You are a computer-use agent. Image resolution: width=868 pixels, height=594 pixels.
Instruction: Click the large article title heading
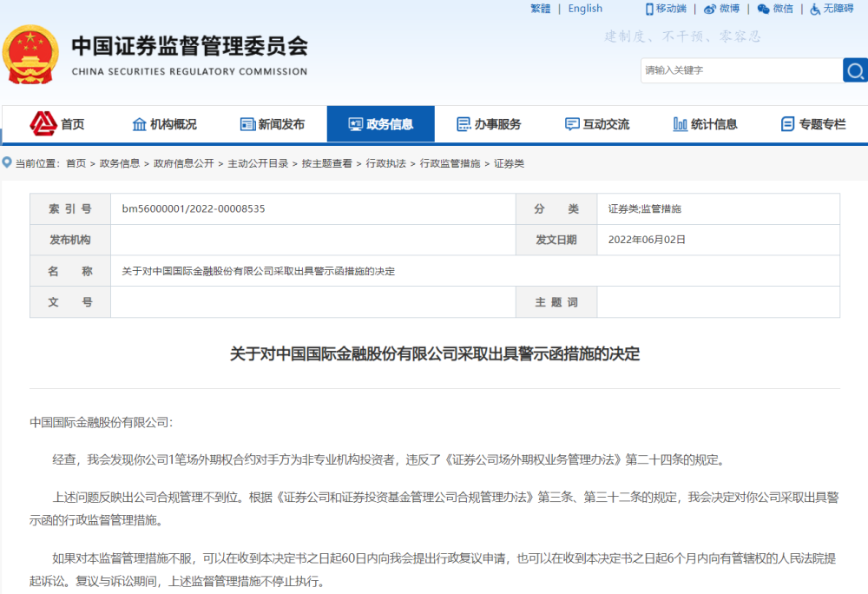click(x=435, y=353)
